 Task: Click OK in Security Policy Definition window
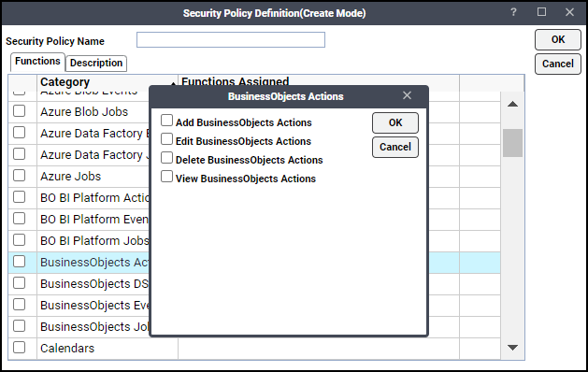pos(558,39)
